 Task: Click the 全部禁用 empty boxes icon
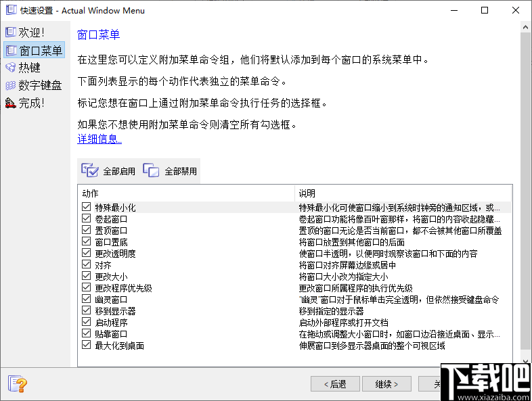coord(151,170)
